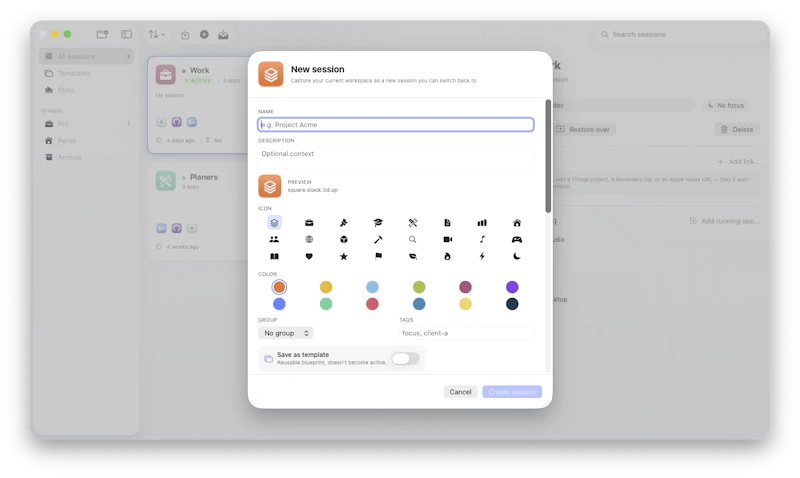Image resolution: width=800 pixels, height=478 pixels.
Task: Open the No group dropdown
Action: pos(285,333)
